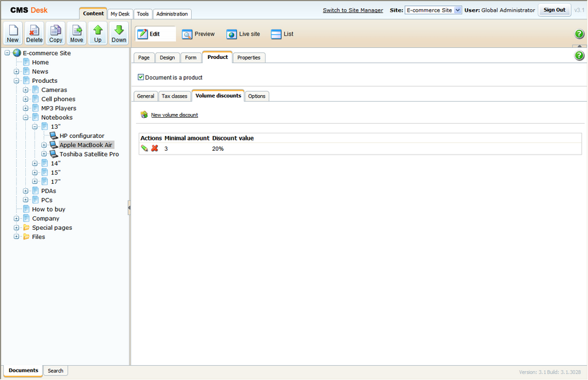Click the New document toolbar icon
Image resolution: width=588 pixels, height=380 pixels.
coord(13,33)
